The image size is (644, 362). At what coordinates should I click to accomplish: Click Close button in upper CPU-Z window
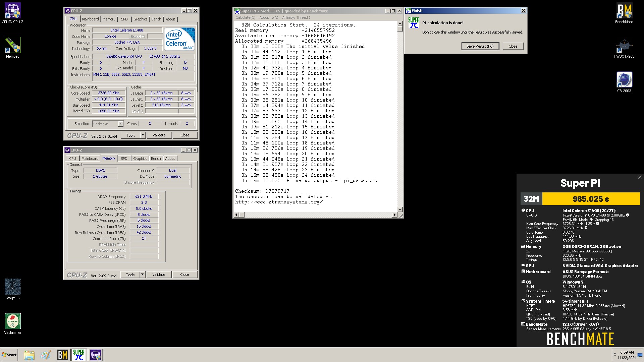(185, 135)
